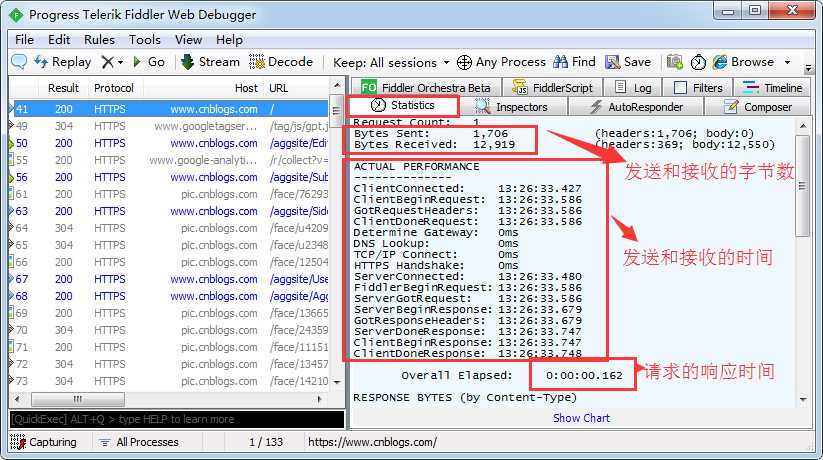Toggle Decode mode
Screen dimensions: 823x460
[x=281, y=62]
